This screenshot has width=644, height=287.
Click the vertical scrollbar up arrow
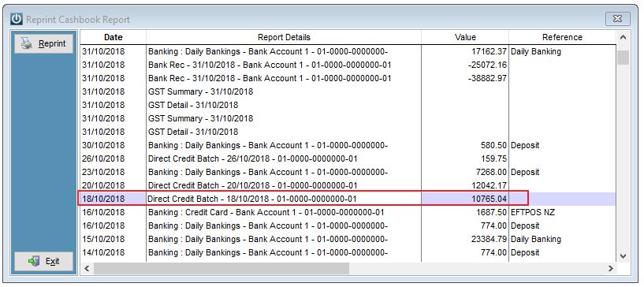click(623, 38)
